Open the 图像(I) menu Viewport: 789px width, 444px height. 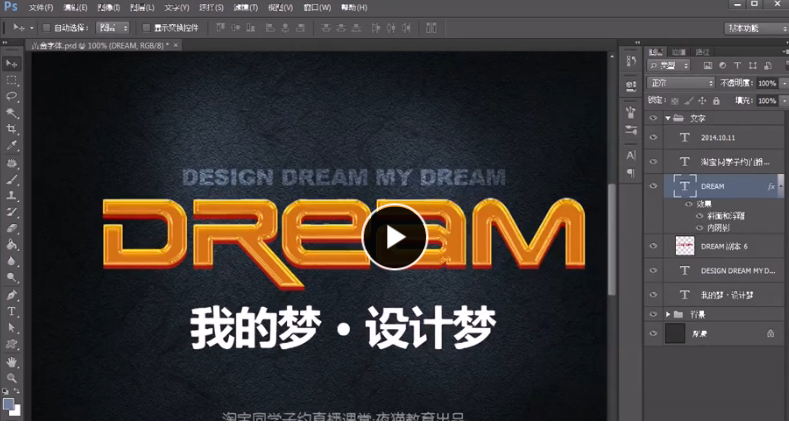109,8
